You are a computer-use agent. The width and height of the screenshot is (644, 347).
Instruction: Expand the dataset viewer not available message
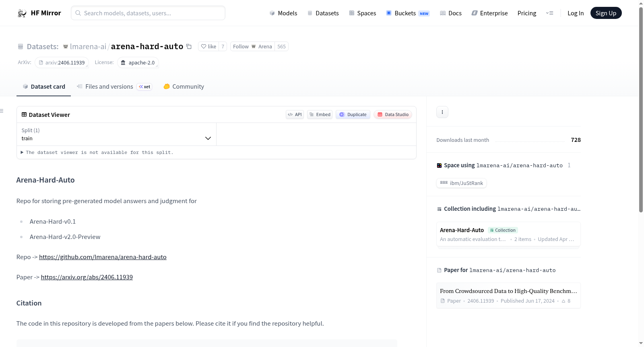(x=97, y=152)
